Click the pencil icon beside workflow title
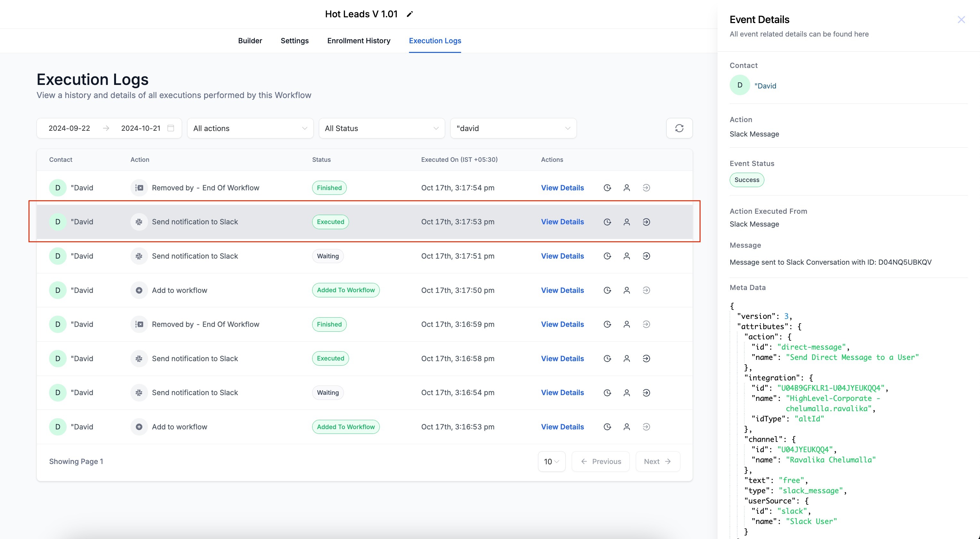 coord(409,14)
